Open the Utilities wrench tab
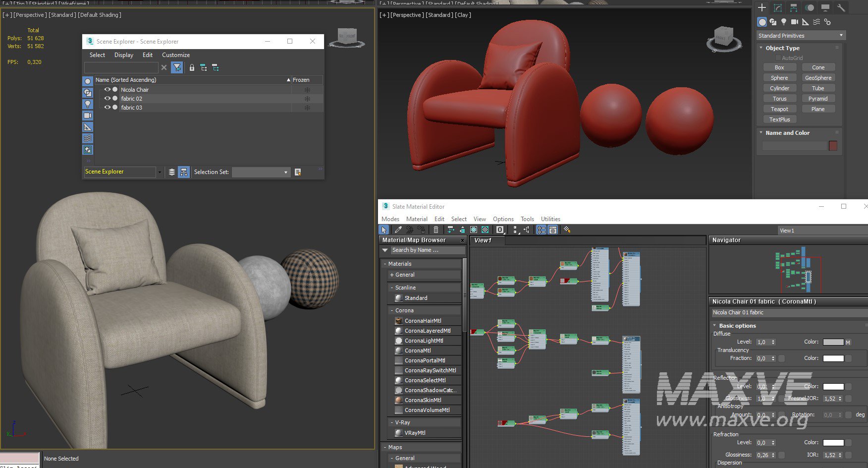 coord(841,8)
